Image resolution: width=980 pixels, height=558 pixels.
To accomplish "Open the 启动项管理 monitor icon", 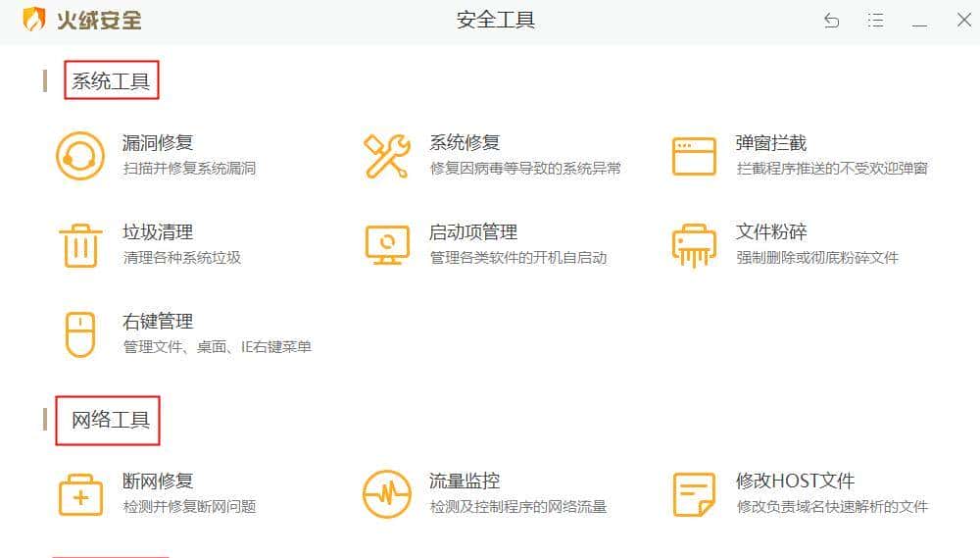I will tap(387, 245).
